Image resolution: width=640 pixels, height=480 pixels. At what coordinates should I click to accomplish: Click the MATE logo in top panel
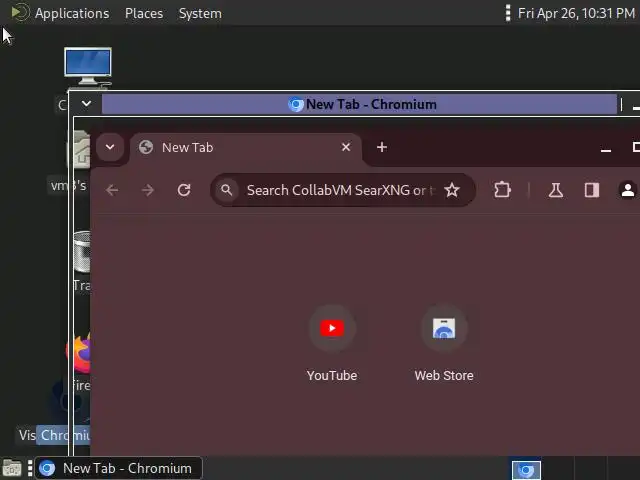coord(20,12)
